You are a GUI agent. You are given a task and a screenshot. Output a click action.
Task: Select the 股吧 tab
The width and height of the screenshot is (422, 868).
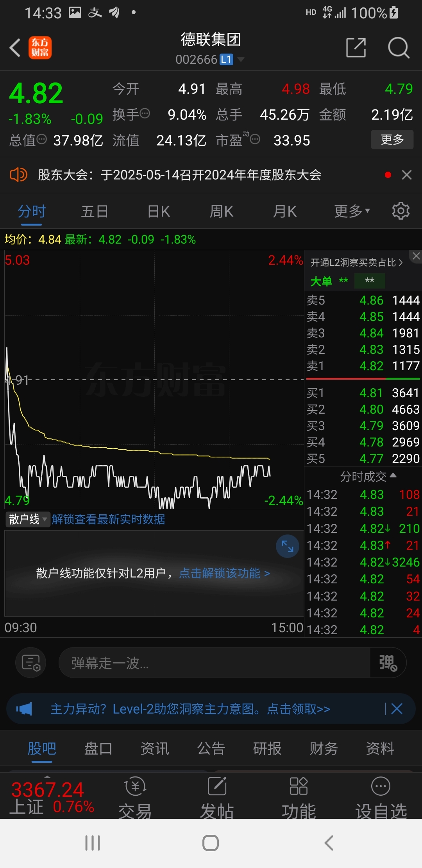point(42,748)
